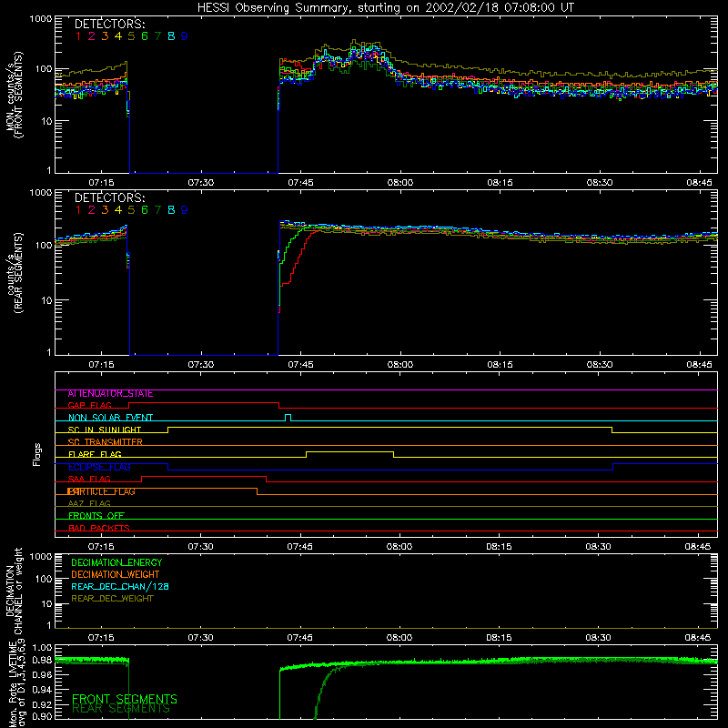This screenshot has height=728, width=728.
Task: Click the FRONT SEGMENTS livetime legend text
Action: (125, 699)
